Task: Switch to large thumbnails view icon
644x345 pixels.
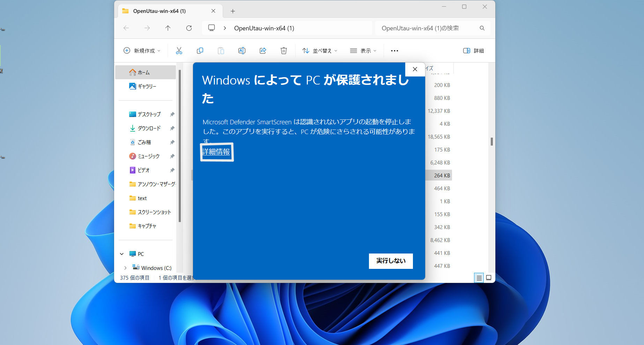Action: tap(489, 278)
